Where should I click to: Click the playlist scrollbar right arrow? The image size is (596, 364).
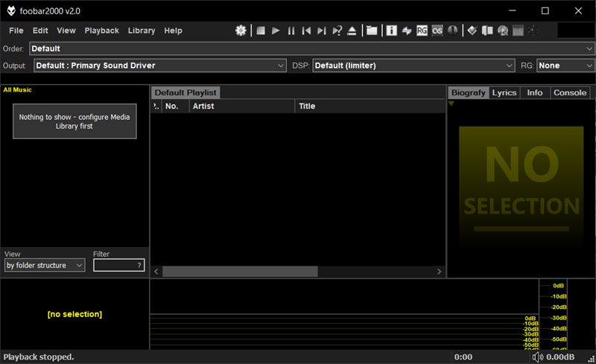point(439,271)
